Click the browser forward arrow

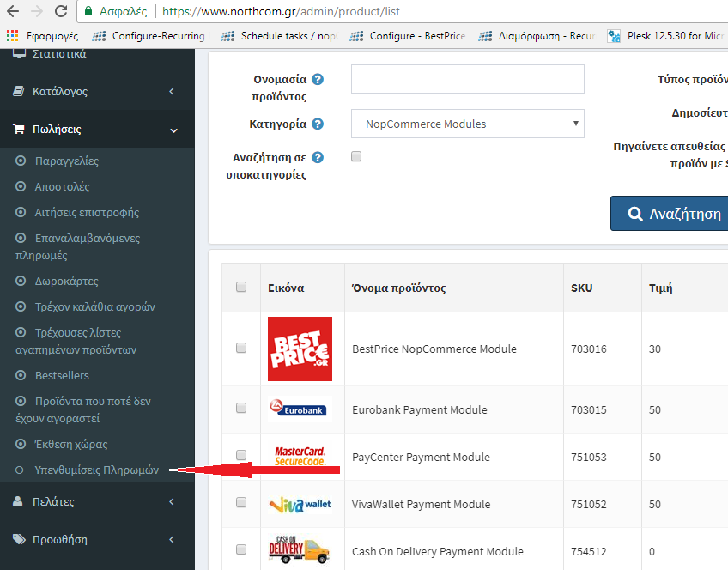tap(37, 11)
